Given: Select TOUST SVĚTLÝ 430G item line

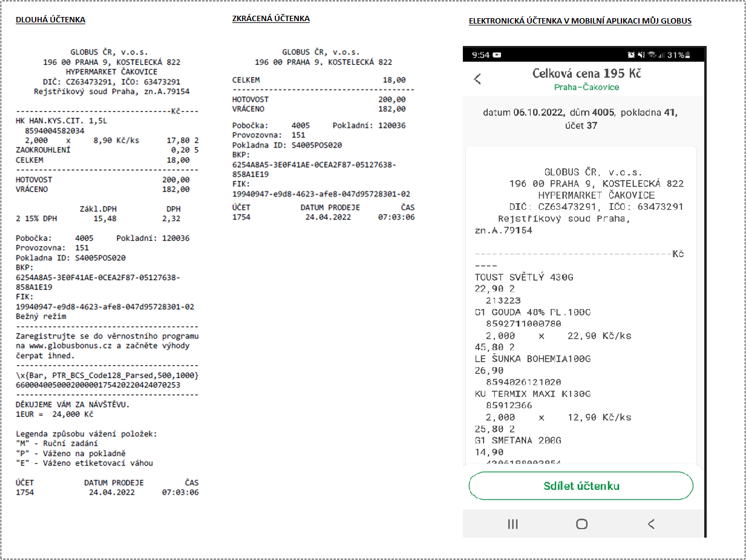Looking at the screenshot, I should [524, 278].
